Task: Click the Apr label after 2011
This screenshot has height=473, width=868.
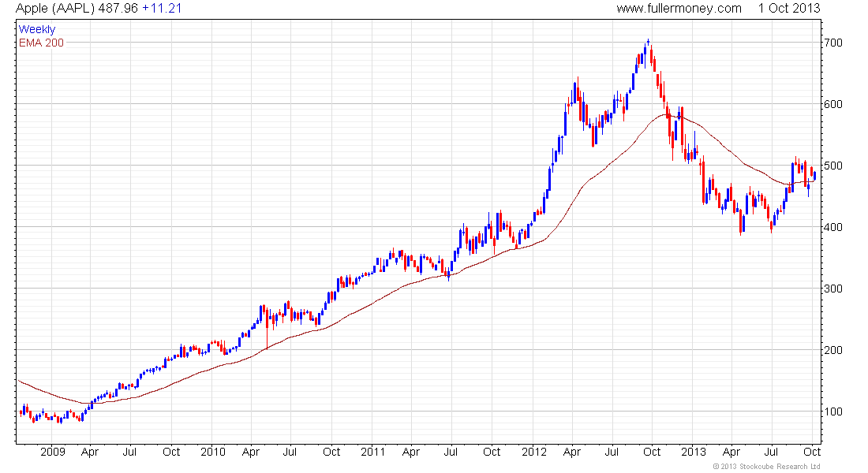Action: point(411,452)
